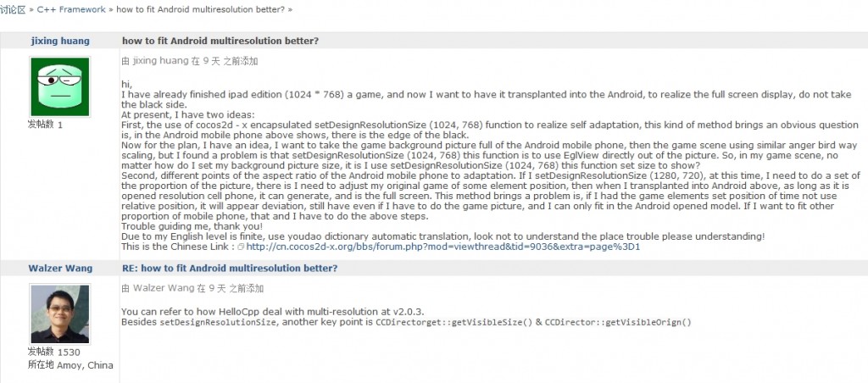Click setDesignResolutionSize code in Walzer's reply
868x383 pixels.
coord(218,322)
